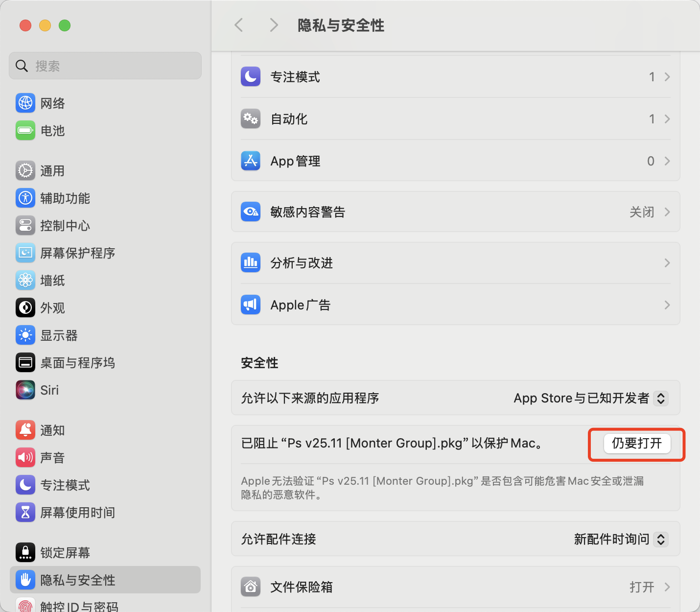Click the Touch ID fingerprint icon

[25, 605]
